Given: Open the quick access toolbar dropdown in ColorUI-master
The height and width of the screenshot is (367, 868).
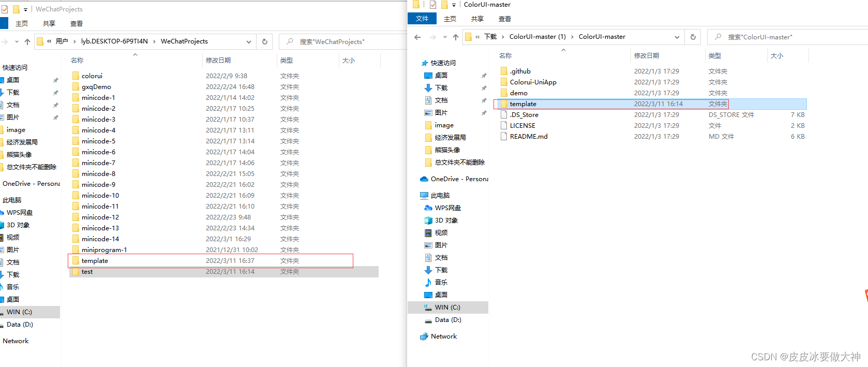Looking at the screenshot, I should (454, 5).
